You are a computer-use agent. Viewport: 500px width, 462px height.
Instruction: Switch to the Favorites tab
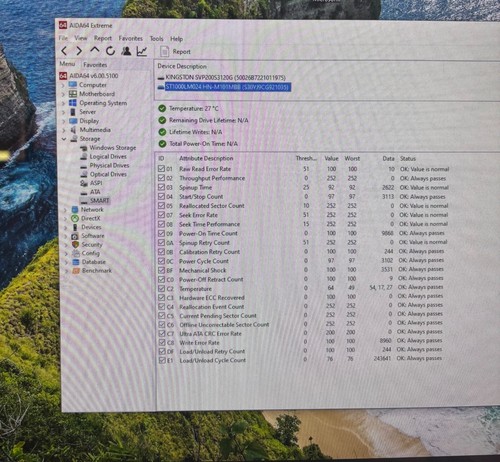pos(95,65)
